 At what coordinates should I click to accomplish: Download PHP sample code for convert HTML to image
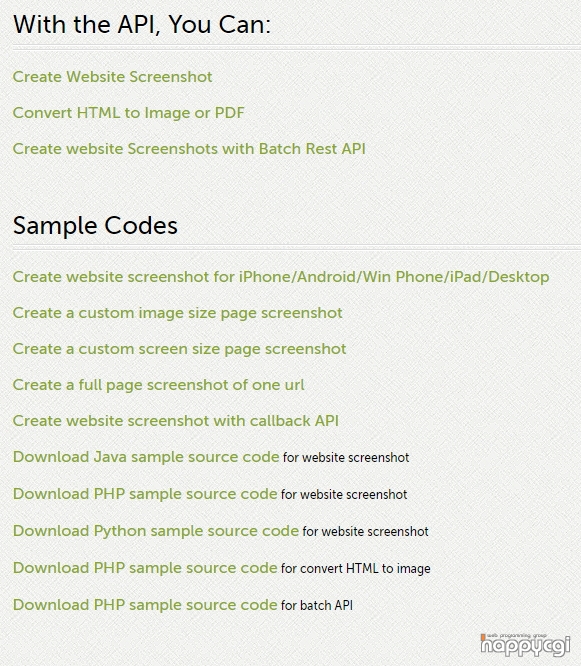[x=145, y=568]
